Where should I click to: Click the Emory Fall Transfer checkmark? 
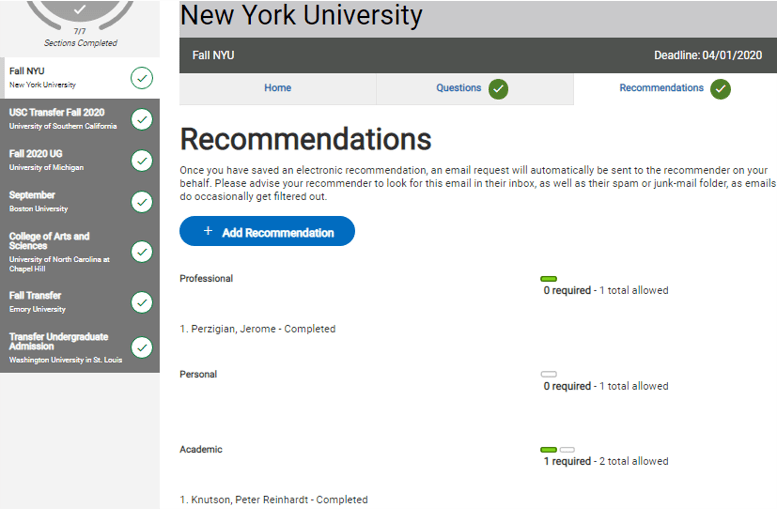[142, 302]
